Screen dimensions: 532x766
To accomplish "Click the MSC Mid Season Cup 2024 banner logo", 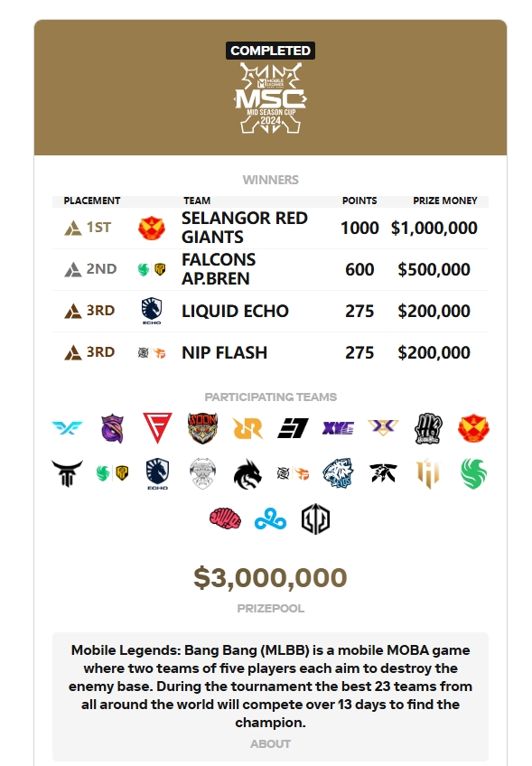I will (270, 98).
